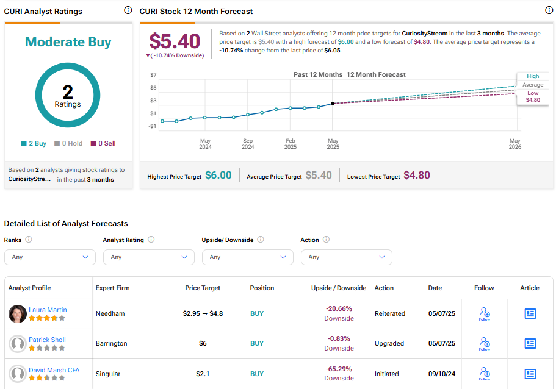Open article icon in Patrick Sholl row

pos(530,343)
